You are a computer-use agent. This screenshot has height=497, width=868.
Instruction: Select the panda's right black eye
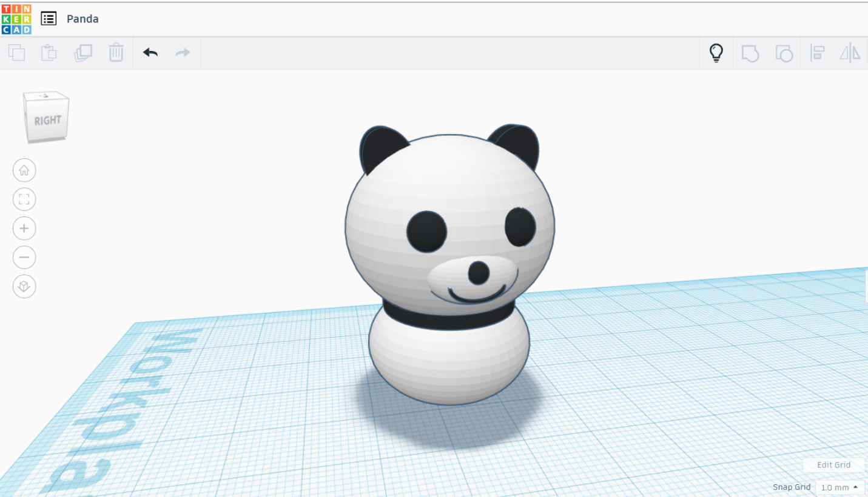[x=520, y=227]
